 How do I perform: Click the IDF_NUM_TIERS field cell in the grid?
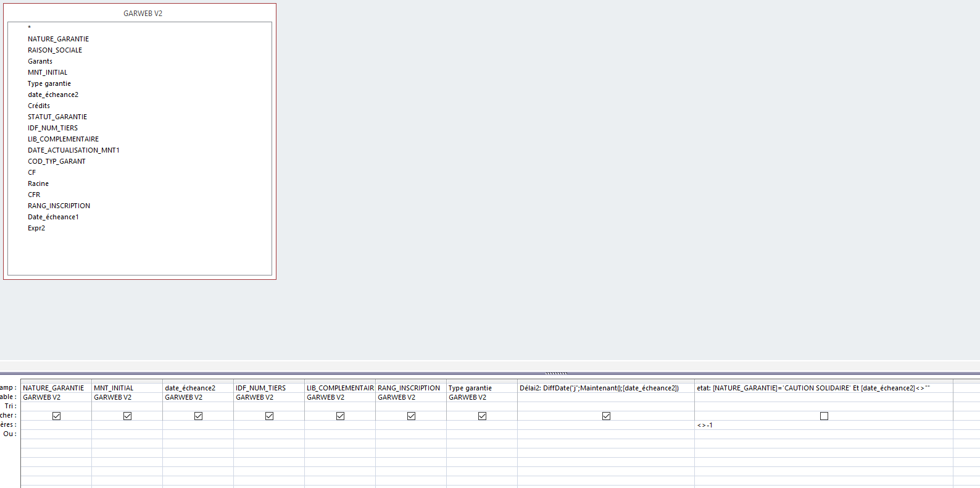coord(269,388)
